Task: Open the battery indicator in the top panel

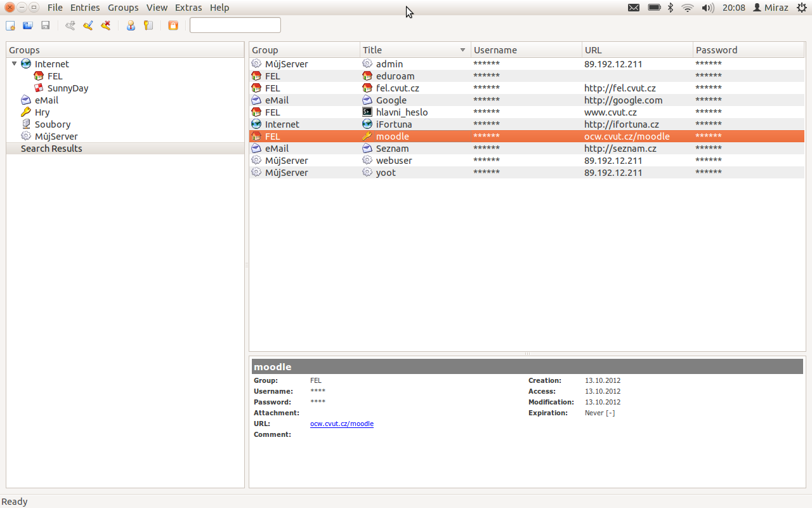Action: 654,8
